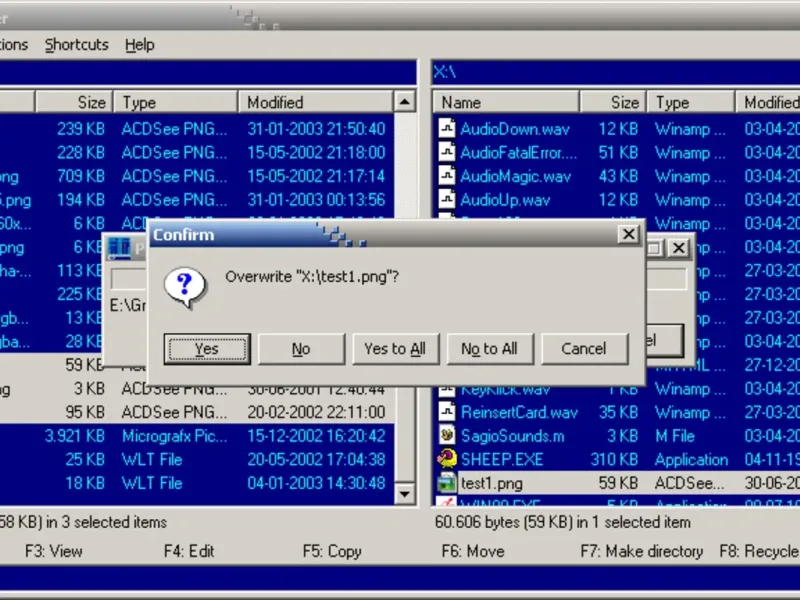Sort right panel by the Size column header
The height and width of the screenshot is (600, 800).
pos(613,102)
